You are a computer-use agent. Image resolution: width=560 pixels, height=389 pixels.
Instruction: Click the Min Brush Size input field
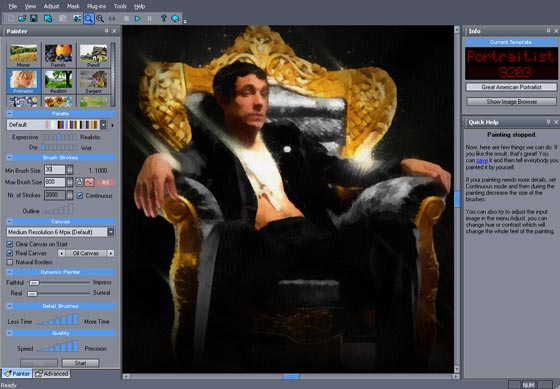55,170
